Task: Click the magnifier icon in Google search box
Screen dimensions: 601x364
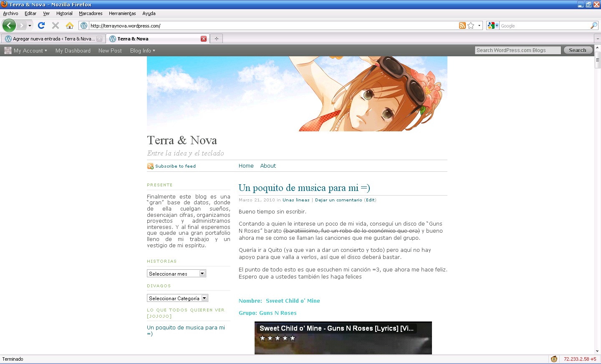Action: [593, 25]
